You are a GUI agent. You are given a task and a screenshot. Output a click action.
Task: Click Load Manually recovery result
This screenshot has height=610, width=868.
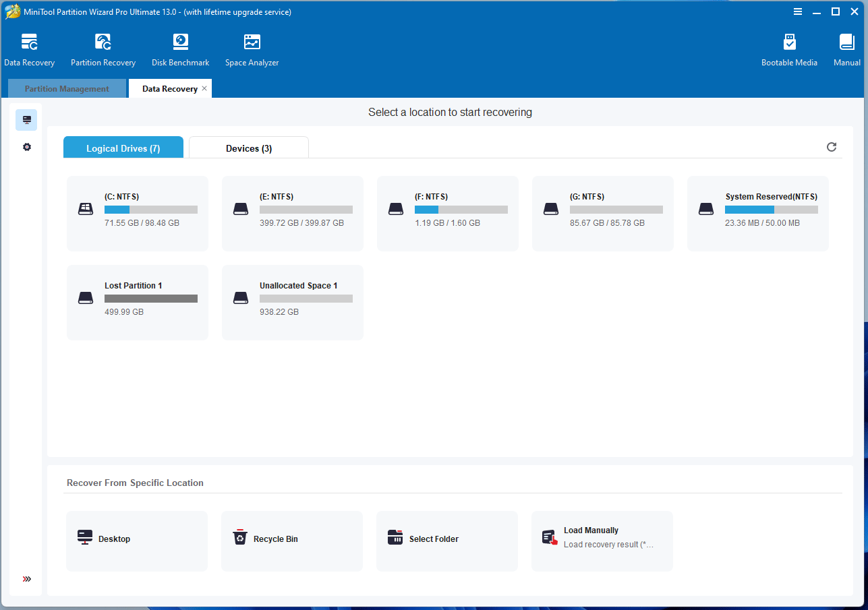[x=602, y=541]
